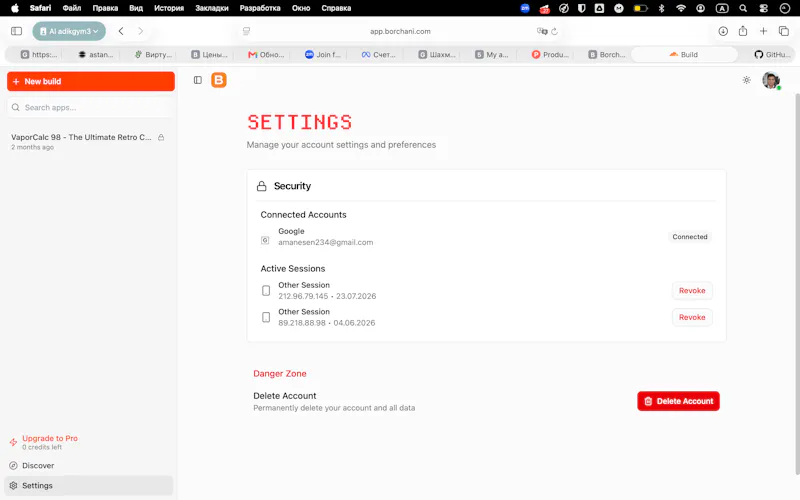
Task: Open Wi-Fi status in menu bar
Action: (681, 8)
